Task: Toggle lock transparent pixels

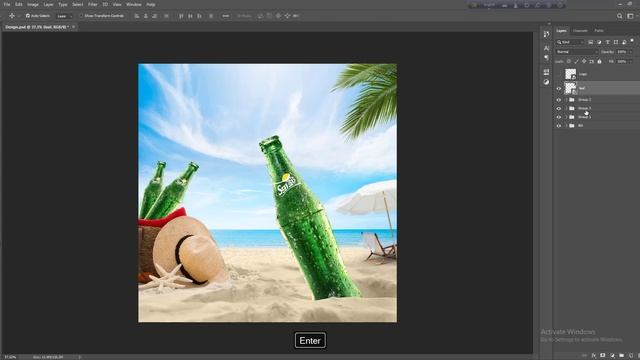Action: click(569, 62)
